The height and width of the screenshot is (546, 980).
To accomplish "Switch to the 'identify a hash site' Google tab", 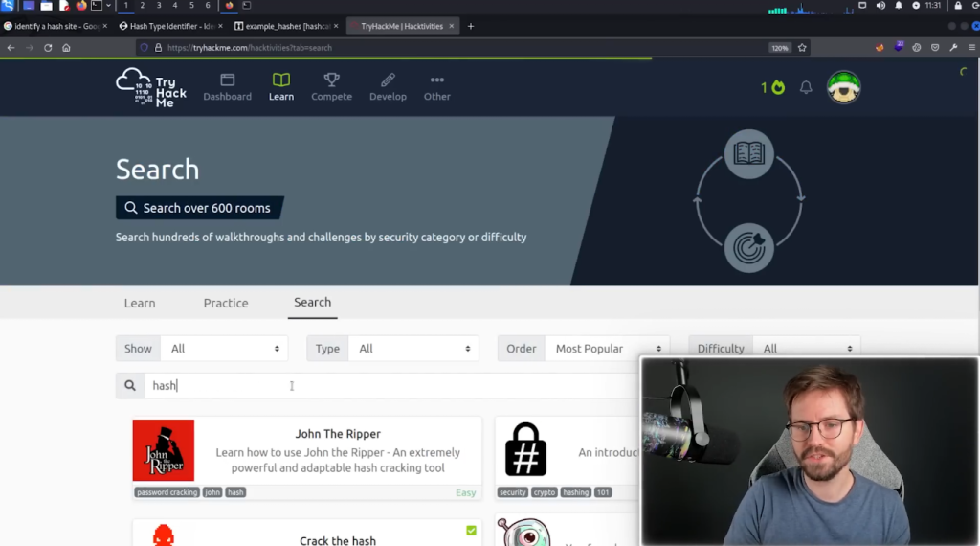I will pos(56,26).
